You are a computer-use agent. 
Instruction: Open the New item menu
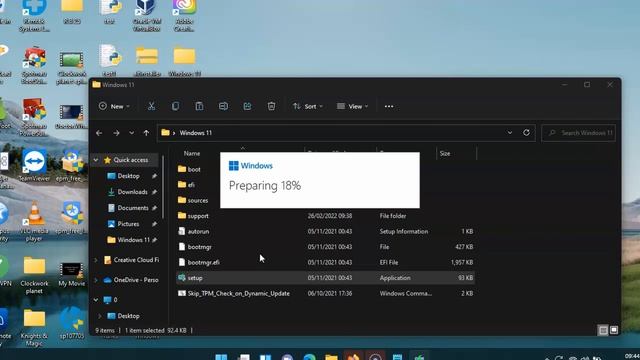(114, 107)
